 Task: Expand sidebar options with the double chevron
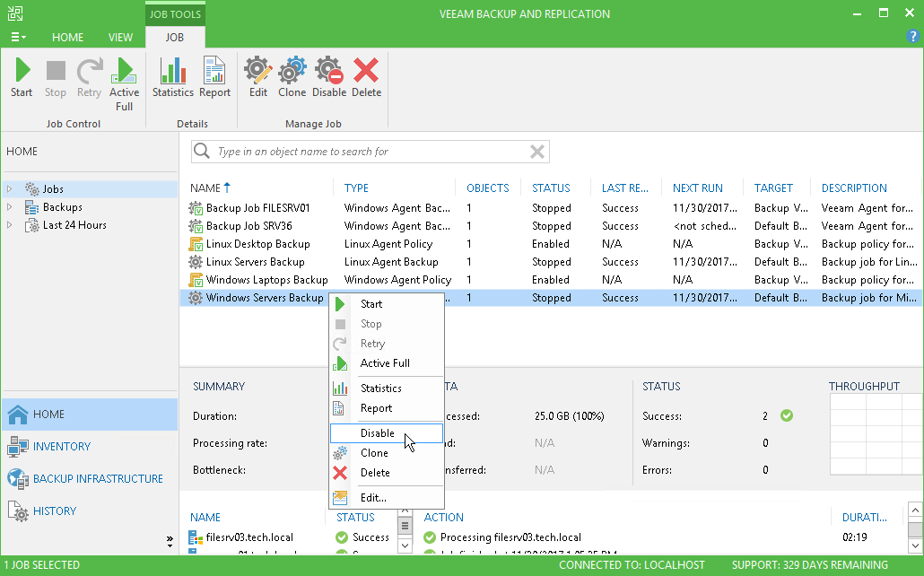point(170,541)
